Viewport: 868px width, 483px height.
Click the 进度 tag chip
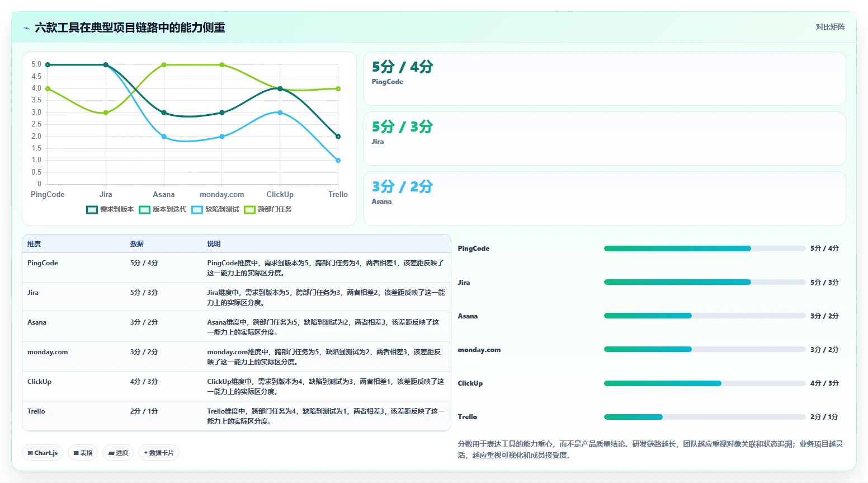point(118,453)
